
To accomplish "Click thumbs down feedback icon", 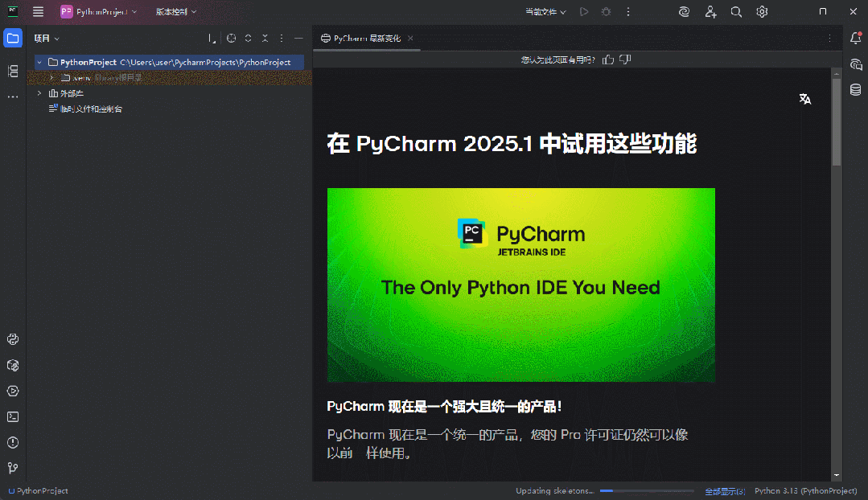I will click(x=626, y=59).
